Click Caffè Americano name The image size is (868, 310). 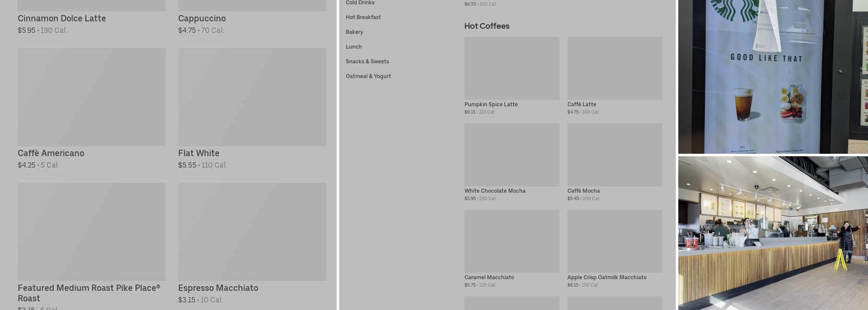click(x=51, y=153)
